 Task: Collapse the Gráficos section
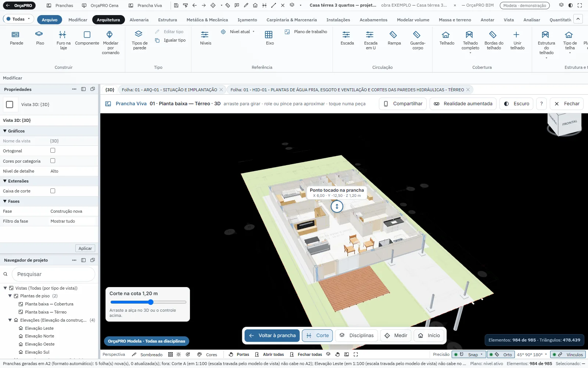[5, 131]
